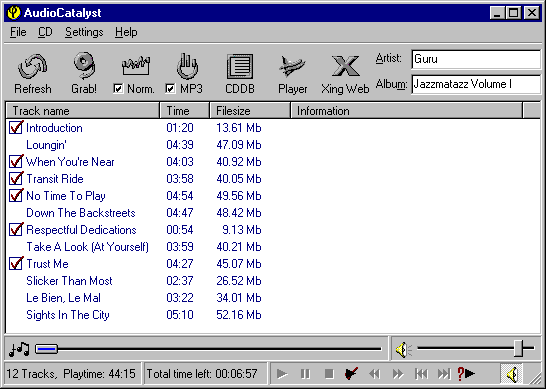Select the Sights In The City track
Viewport: 546px width, 389px height.
click(x=68, y=315)
